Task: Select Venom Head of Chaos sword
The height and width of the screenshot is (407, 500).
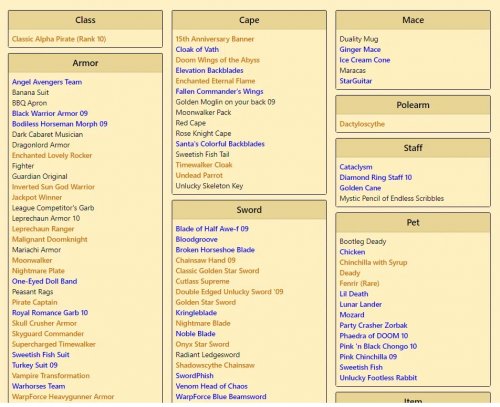Action: pyautogui.click(x=212, y=386)
